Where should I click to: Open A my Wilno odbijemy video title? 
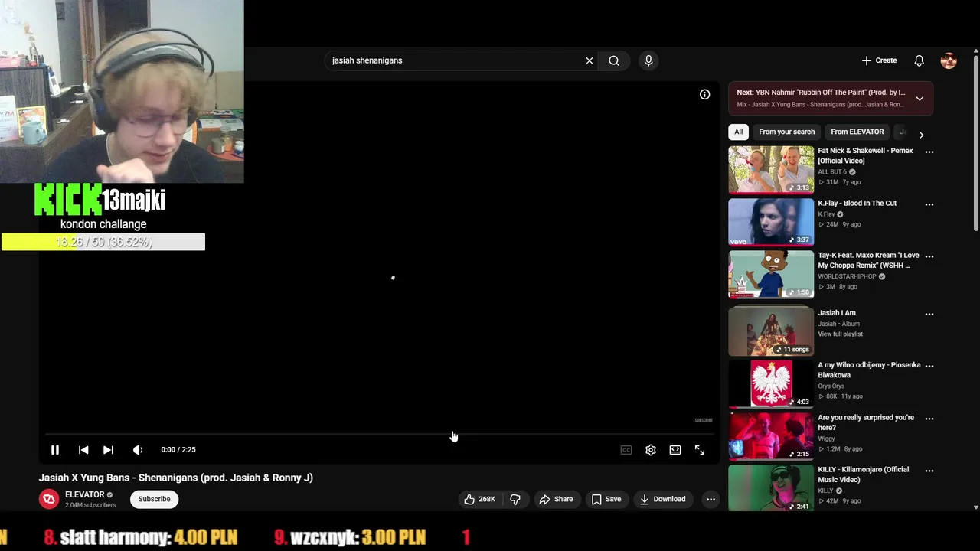tap(869, 370)
